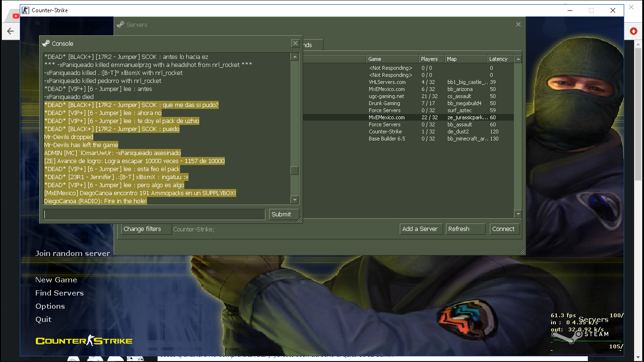
Task: Submit the console command
Action: coord(284,214)
